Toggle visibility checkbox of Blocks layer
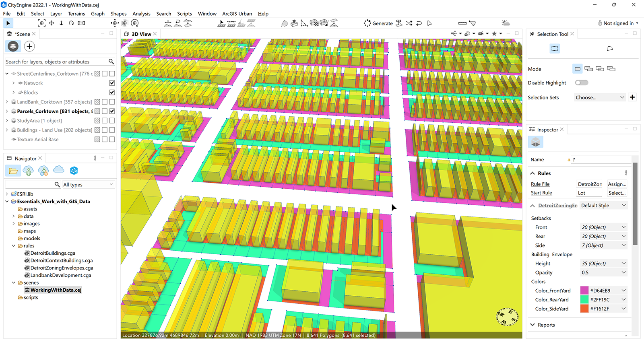Image resolution: width=644 pixels, height=342 pixels. (x=112, y=92)
